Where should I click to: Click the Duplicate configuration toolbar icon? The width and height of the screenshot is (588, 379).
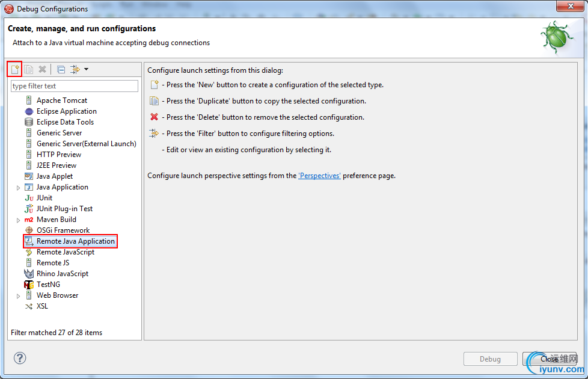coord(28,69)
